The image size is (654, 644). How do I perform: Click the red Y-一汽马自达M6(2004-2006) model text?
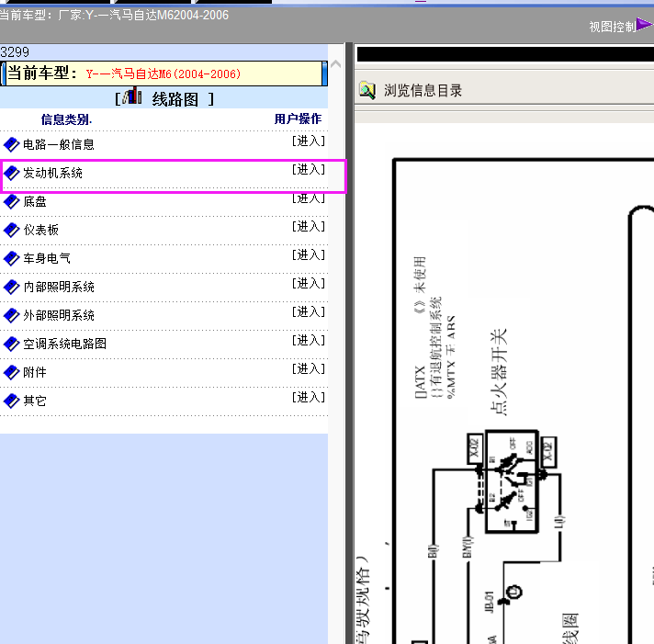[163, 74]
